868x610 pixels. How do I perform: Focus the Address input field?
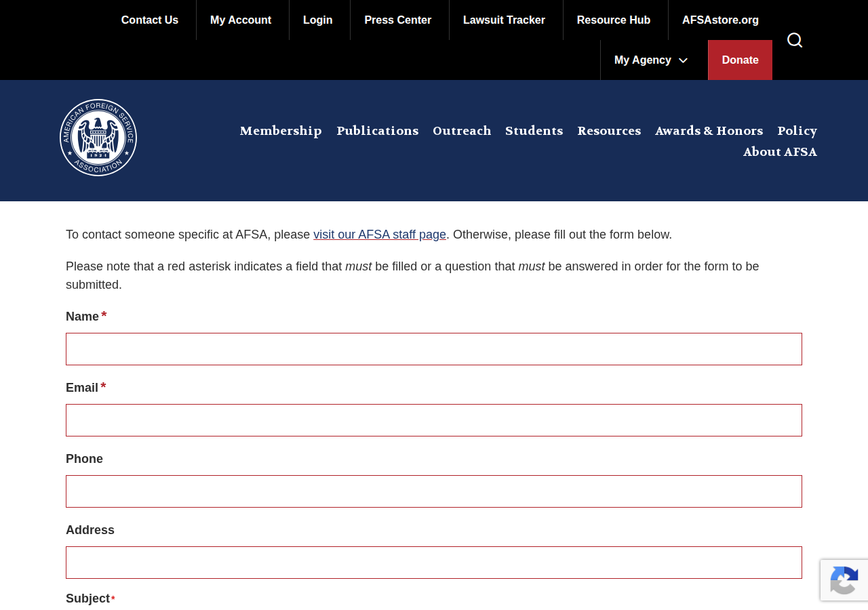pyautogui.click(x=434, y=563)
